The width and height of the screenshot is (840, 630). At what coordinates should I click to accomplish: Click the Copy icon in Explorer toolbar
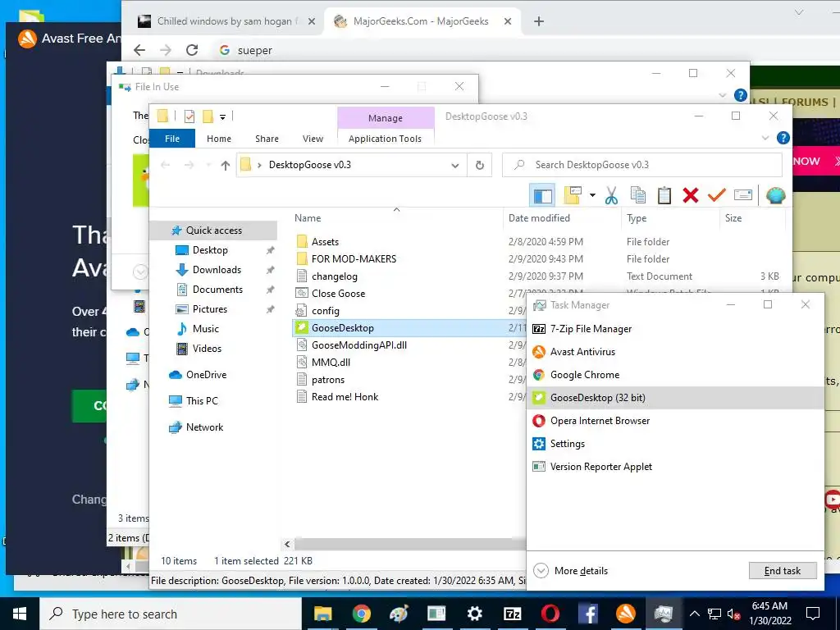tap(637, 195)
